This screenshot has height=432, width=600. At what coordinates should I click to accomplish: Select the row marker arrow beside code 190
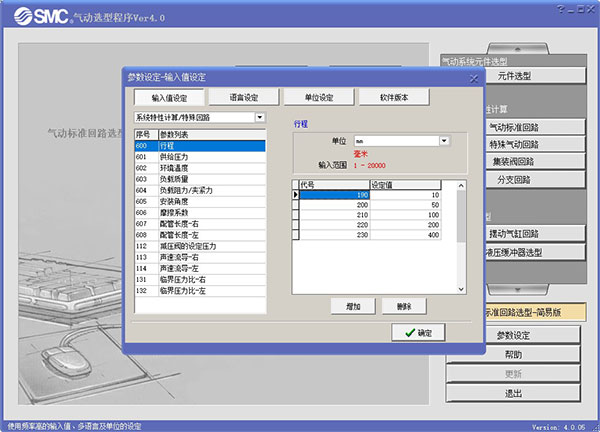pos(295,194)
